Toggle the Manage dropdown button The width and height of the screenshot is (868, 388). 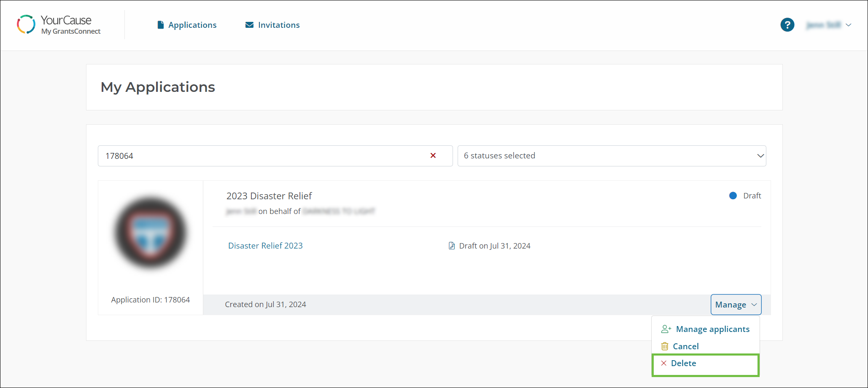click(x=736, y=305)
